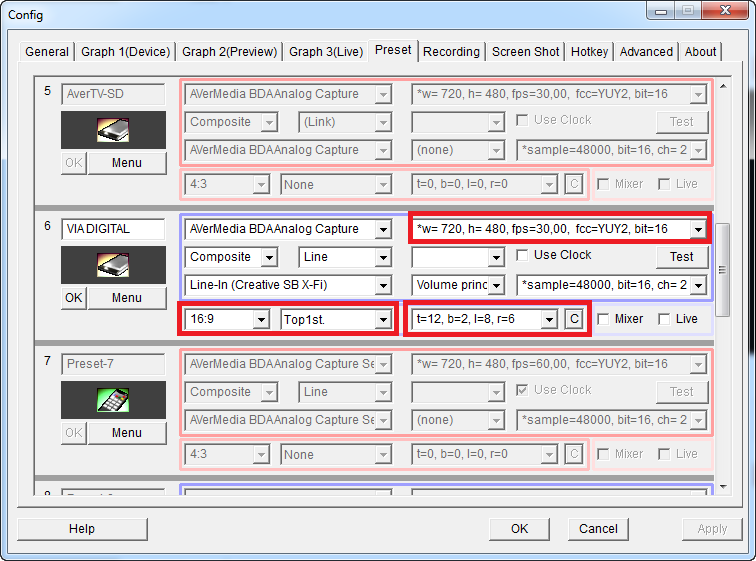Click the Apply button
Screen dimensions: 756x561
(x=712, y=529)
